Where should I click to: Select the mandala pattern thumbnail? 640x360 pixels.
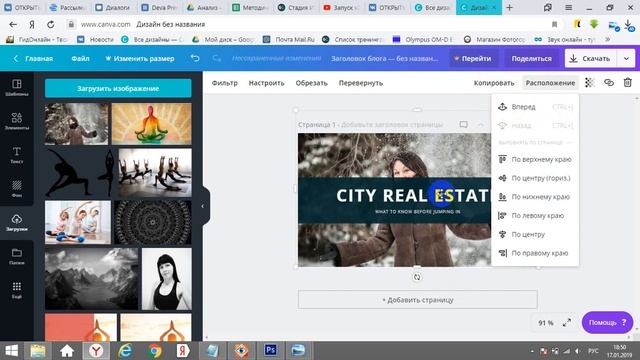[153, 222]
